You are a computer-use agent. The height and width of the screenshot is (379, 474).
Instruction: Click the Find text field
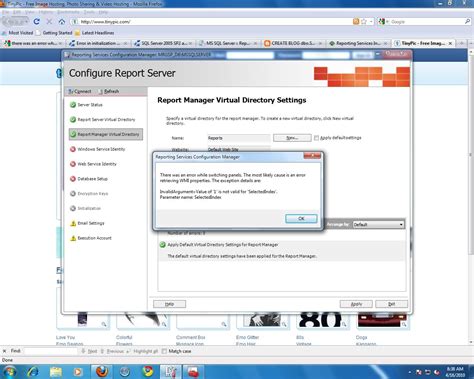(51, 351)
